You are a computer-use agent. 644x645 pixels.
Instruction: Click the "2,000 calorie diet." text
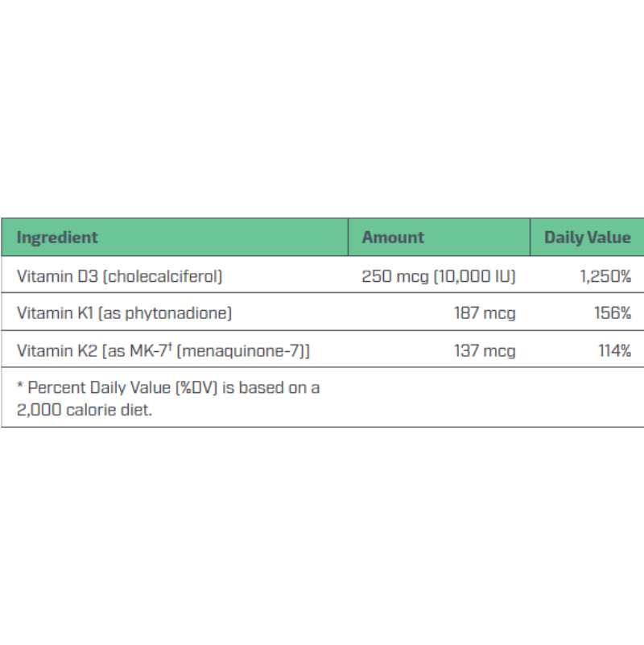85,410
